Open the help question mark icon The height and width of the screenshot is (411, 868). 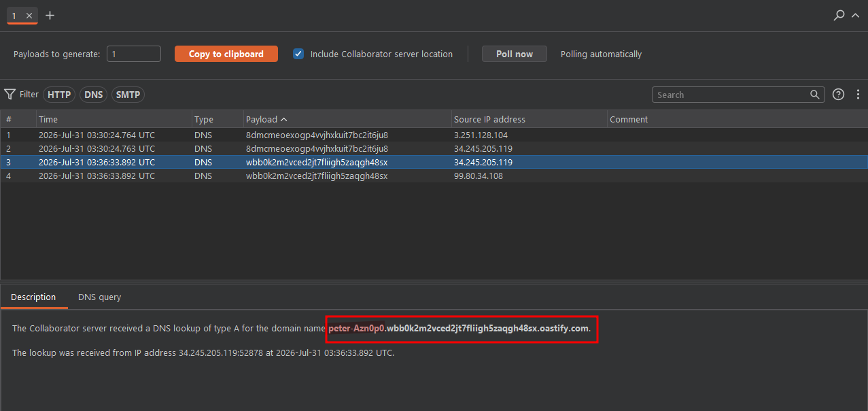pos(839,95)
